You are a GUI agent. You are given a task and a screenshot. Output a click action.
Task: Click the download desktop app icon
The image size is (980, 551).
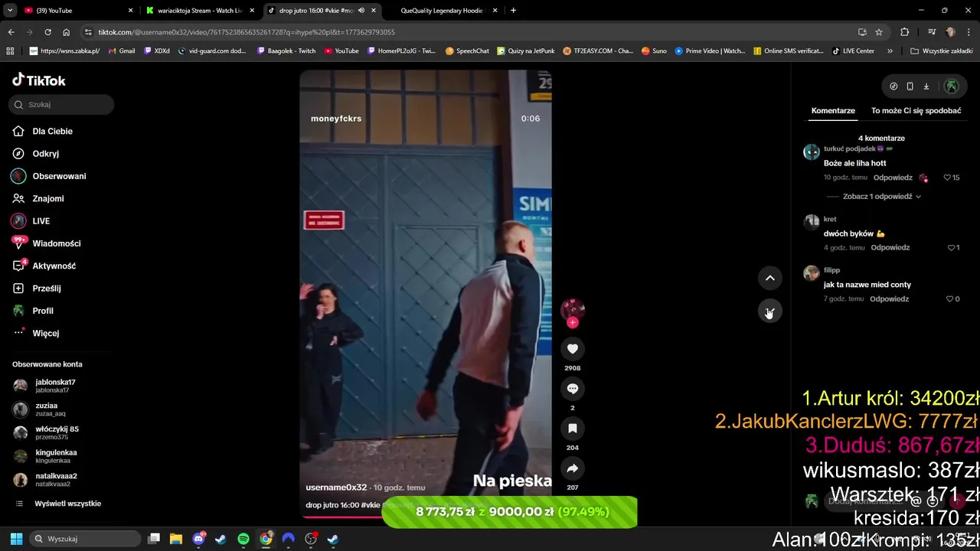(926, 86)
